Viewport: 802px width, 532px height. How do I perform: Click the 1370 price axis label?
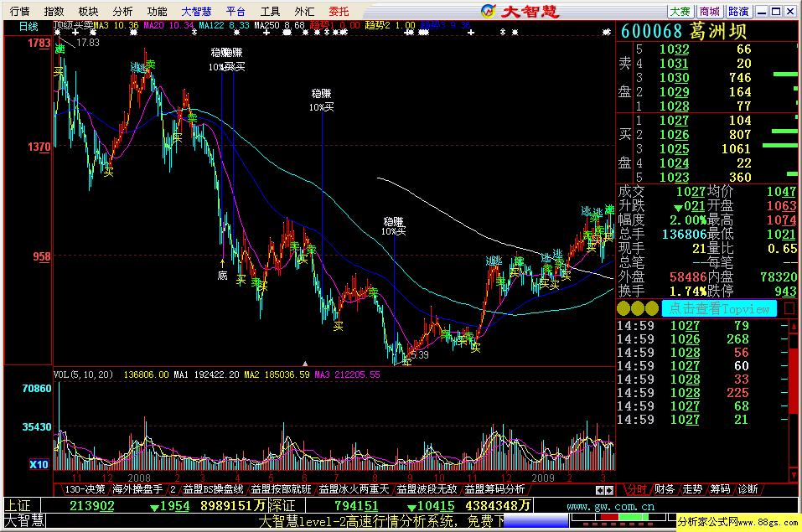click(x=39, y=147)
